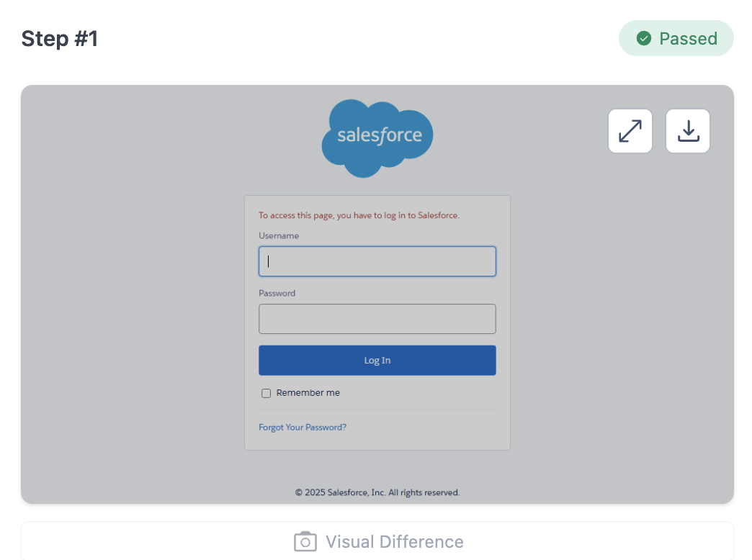Click the camera icon next to Visual Difference
Image resolution: width=752 pixels, height=560 pixels.
pyautogui.click(x=305, y=541)
